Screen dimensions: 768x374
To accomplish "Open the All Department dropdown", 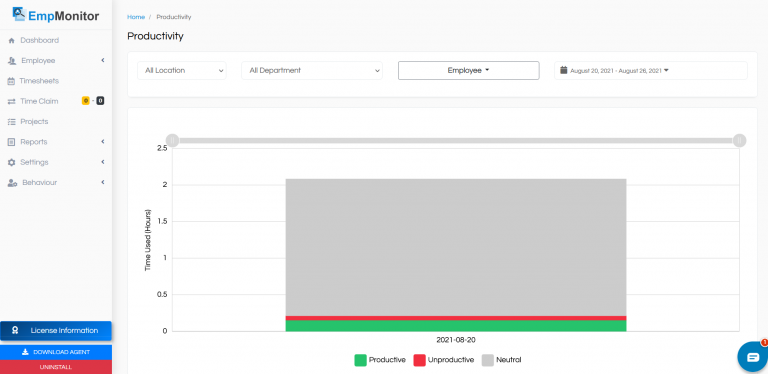I will click(312, 70).
